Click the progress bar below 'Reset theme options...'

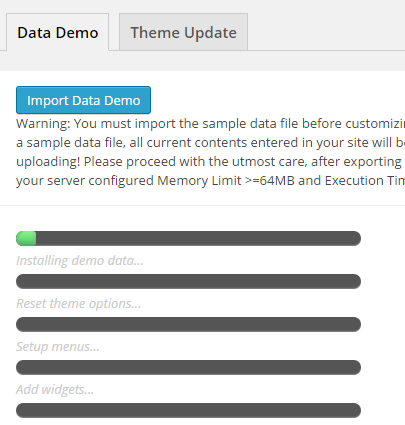pyautogui.click(x=188, y=325)
